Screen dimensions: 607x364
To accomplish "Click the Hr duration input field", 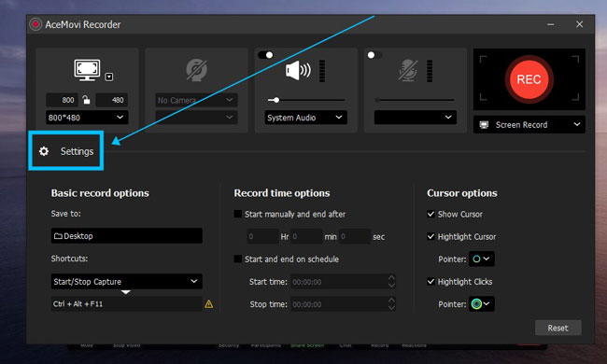I will [262, 236].
